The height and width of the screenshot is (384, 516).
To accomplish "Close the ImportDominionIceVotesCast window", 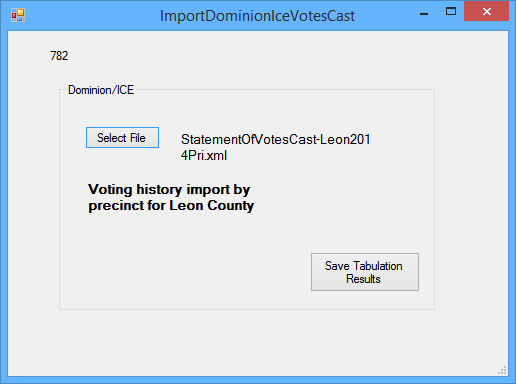I will (x=486, y=11).
